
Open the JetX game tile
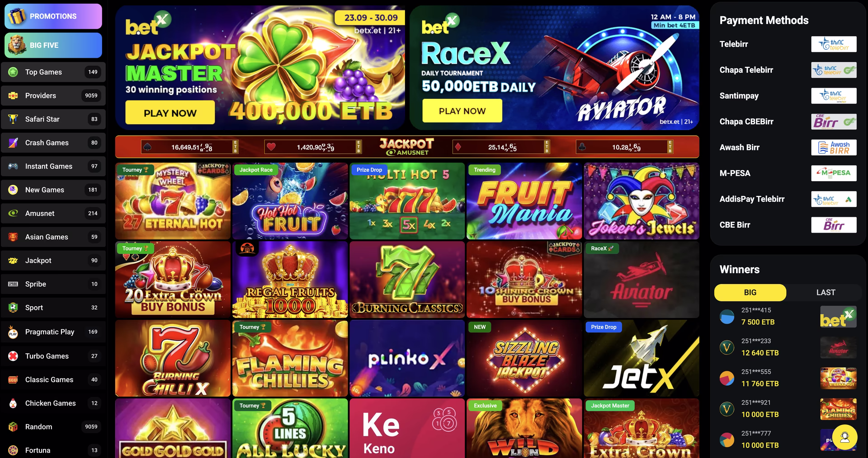641,358
